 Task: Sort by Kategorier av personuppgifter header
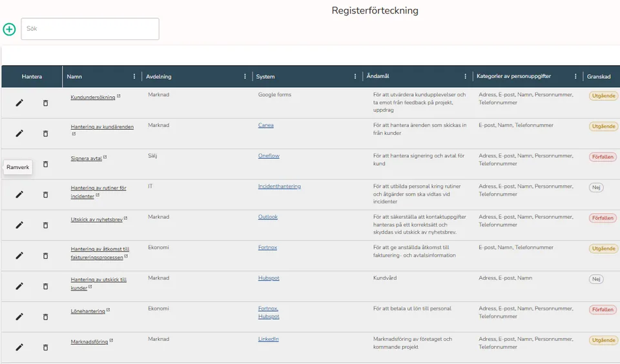(x=513, y=76)
